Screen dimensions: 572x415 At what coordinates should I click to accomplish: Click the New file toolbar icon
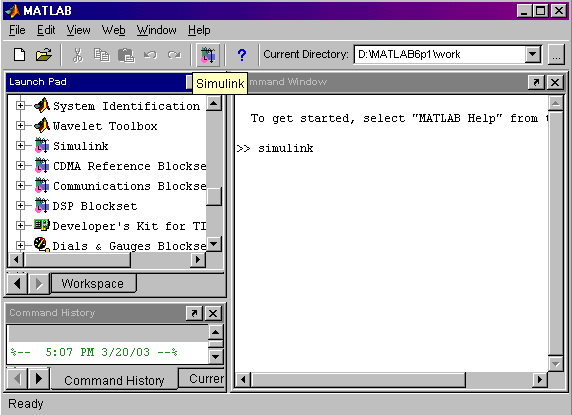[x=19, y=55]
